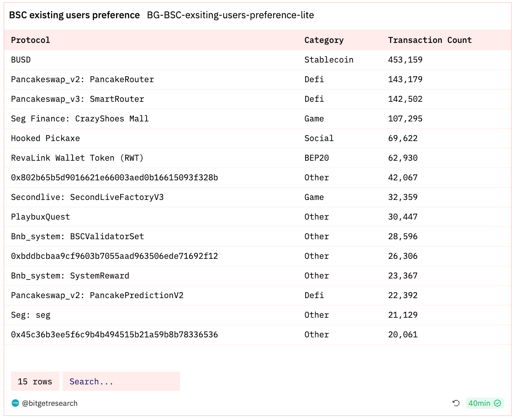The image size is (518, 420).
Task: Sort by Category column header
Action: [x=324, y=40]
